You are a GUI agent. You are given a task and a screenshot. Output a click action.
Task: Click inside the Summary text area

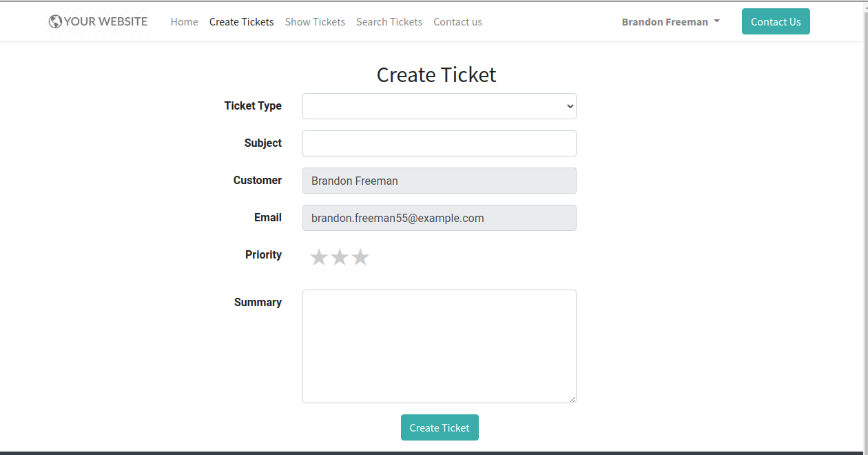coord(440,346)
